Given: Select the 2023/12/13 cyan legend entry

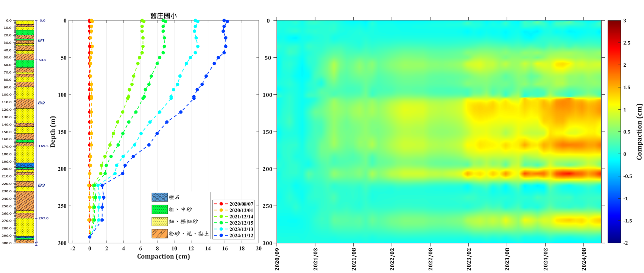Looking at the screenshot, I should (234, 229).
